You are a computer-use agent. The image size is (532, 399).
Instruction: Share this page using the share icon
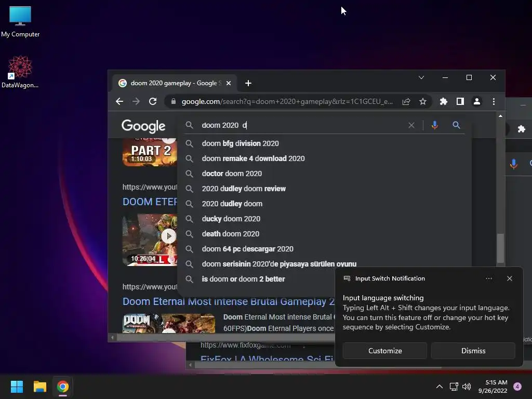tap(406, 101)
